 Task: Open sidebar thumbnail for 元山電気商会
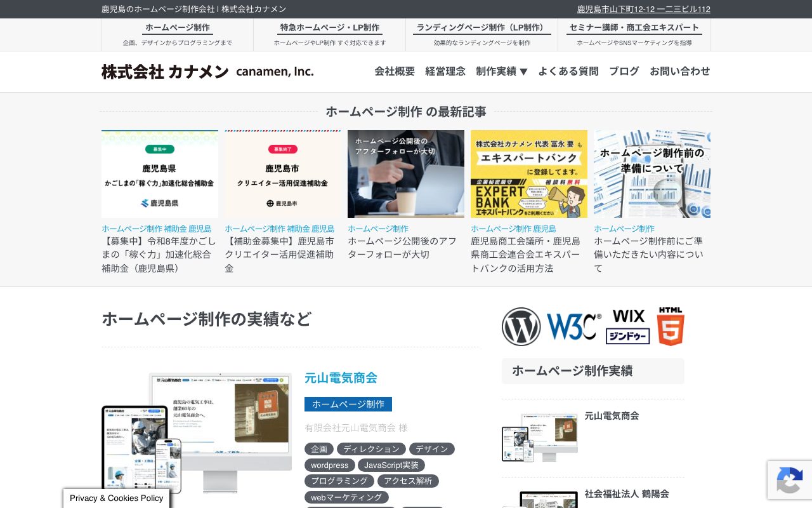click(x=540, y=438)
